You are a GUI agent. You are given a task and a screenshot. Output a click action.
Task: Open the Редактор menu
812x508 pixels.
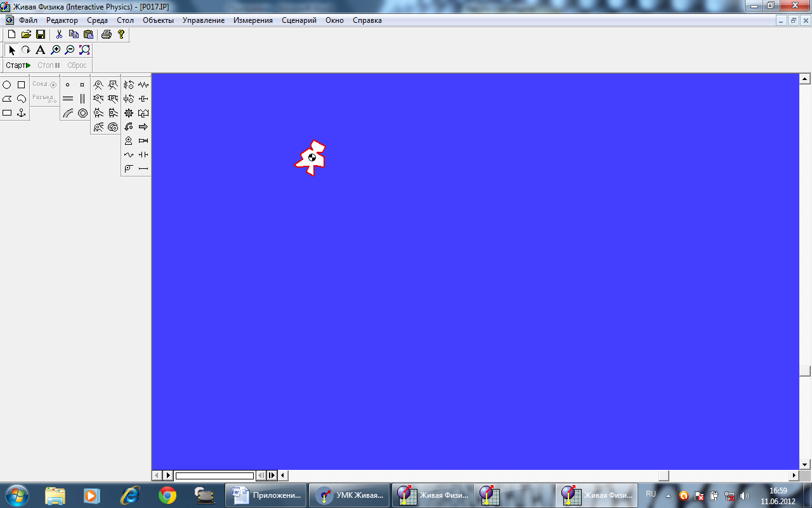click(x=62, y=20)
